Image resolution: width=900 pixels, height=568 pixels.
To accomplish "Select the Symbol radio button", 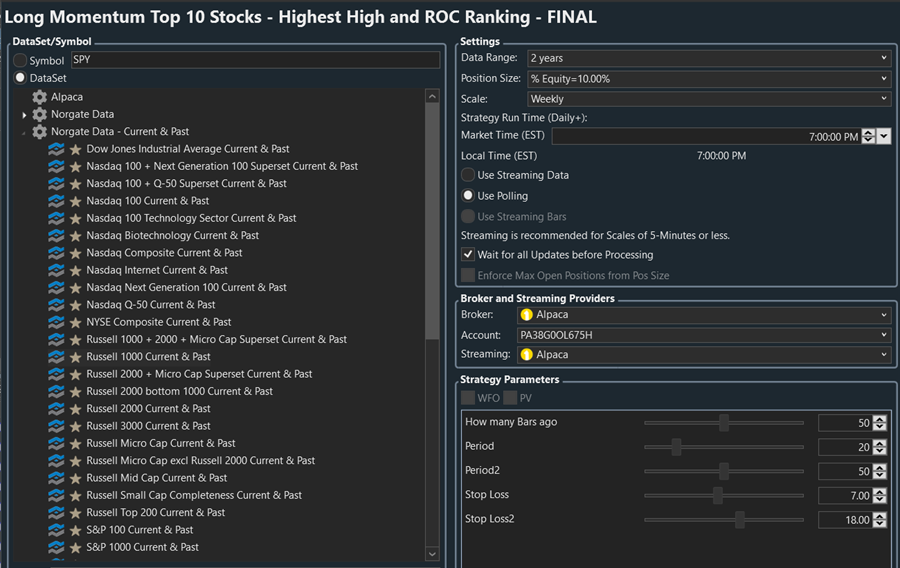I will tap(20, 60).
